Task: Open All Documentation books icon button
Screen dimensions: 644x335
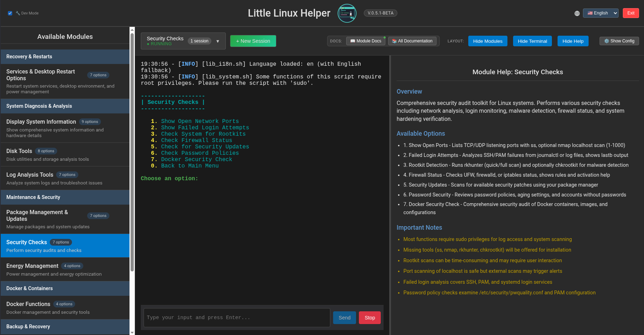Action: pos(412,41)
